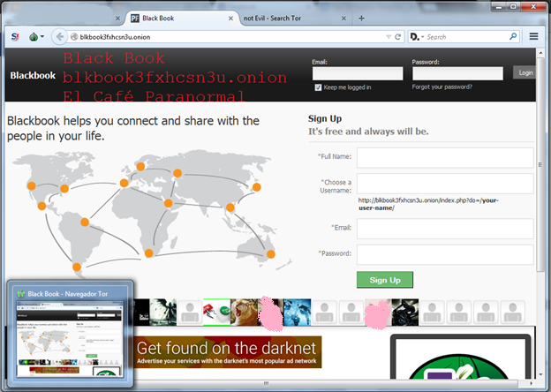
Task: Open the red and green icon user thumbnail
Action: tap(217, 312)
